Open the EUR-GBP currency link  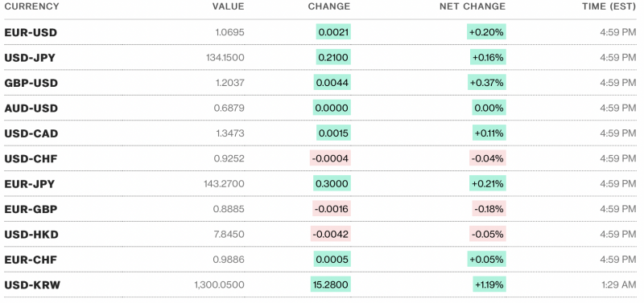pyautogui.click(x=31, y=210)
